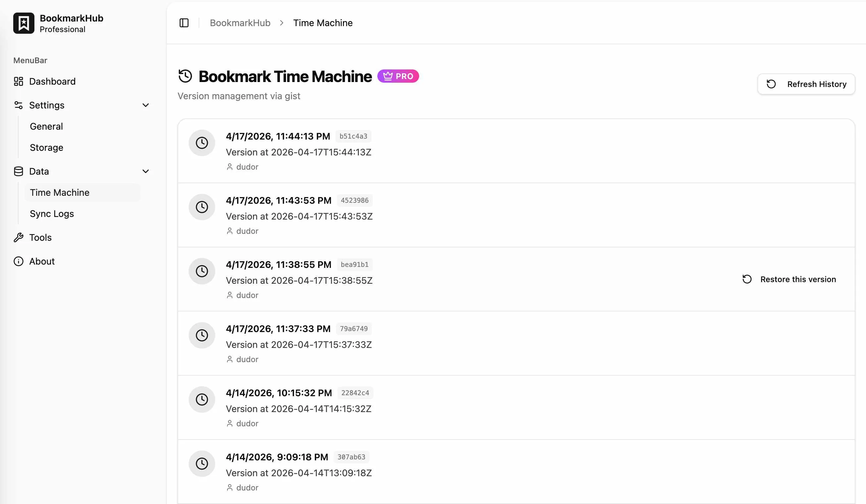Image resolution: width=866 pixels, height=504 pixels.
Task: Select the 4523986 version hash badge
Action: click(355, 200)
